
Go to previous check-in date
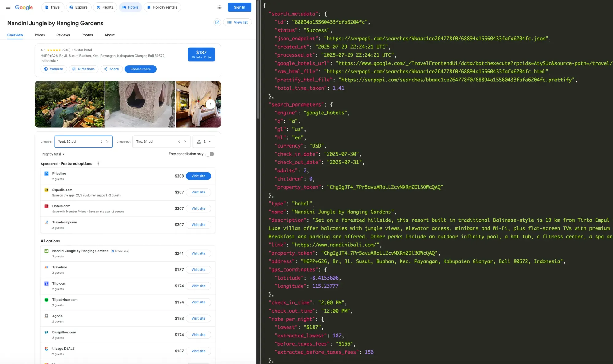[101, 142]
